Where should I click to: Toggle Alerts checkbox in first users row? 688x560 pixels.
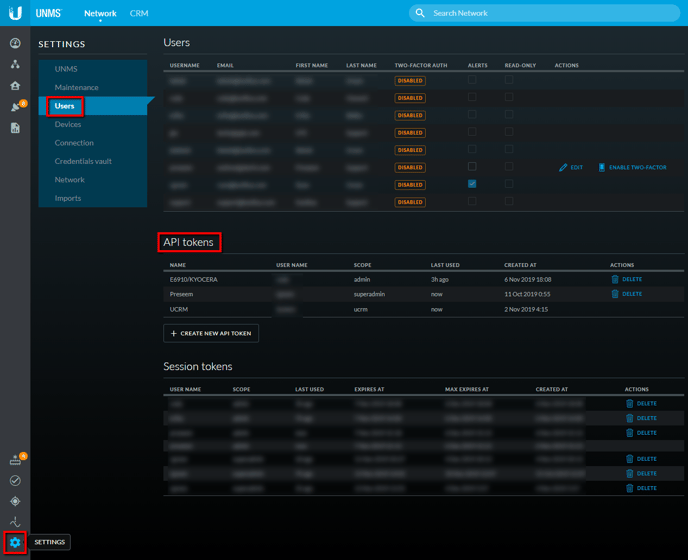[472, 79]
